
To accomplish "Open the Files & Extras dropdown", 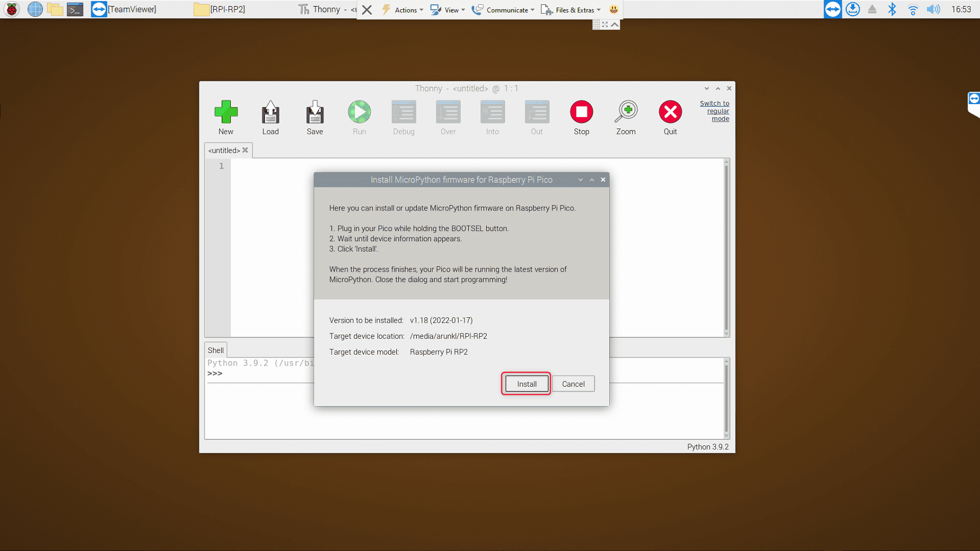I will (571, 10).
